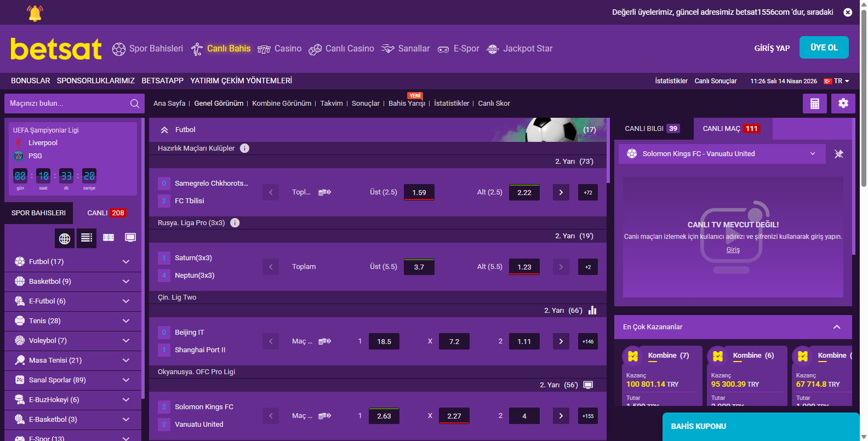The image size is (868, 441).
Task: Click the search magnifier icon
Action: coord(135,104)
